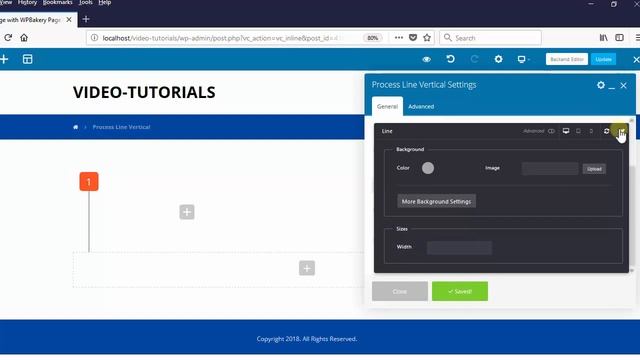Open gear options in Process Line Vertical Settings

pos(601,85)
